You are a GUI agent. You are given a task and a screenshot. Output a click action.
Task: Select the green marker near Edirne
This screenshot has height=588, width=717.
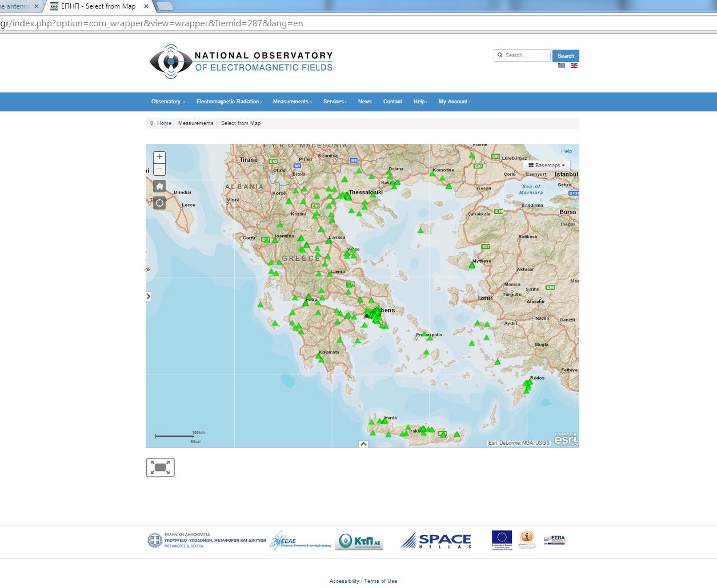pyautogui.click(x=472, y=155)
